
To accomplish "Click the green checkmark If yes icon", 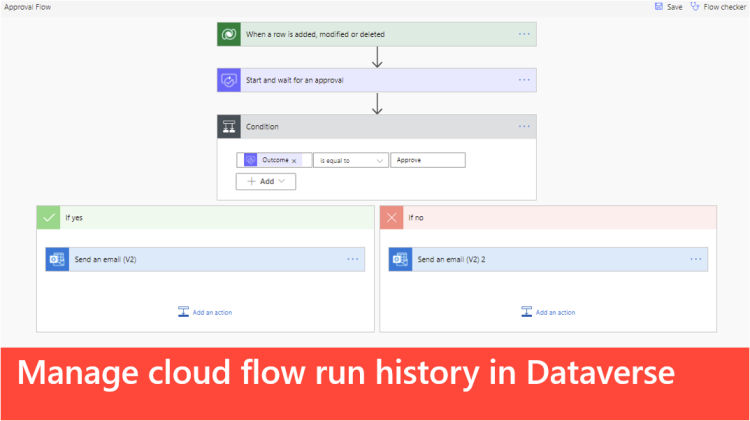I will [x=48, y=217].
